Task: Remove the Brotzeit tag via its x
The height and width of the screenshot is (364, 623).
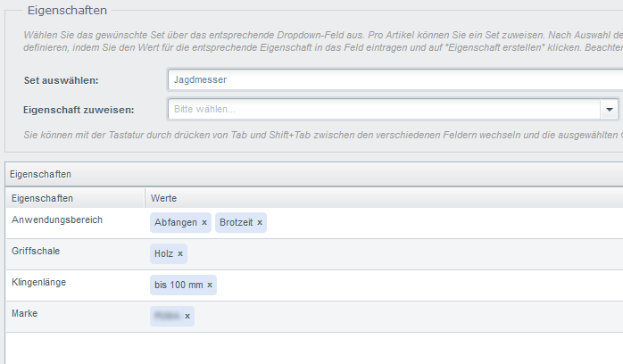Action: 260,223
